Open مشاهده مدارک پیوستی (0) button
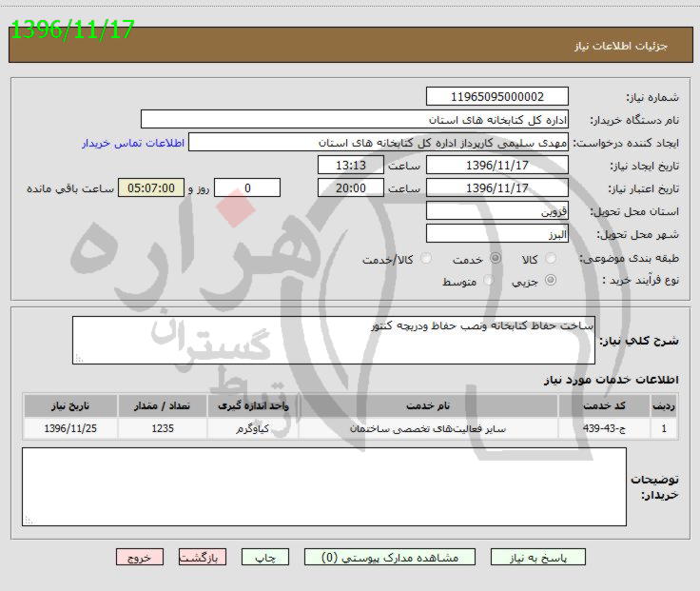700x591 pixels. (390, 558)
